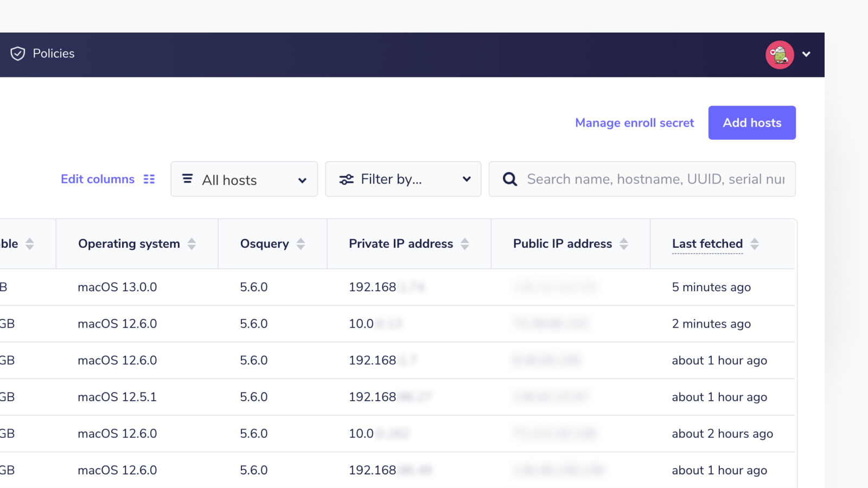Click the Edit columns grid icon
Image resolution: width=868 pixels, height=488 pixels.
point(149,179)
